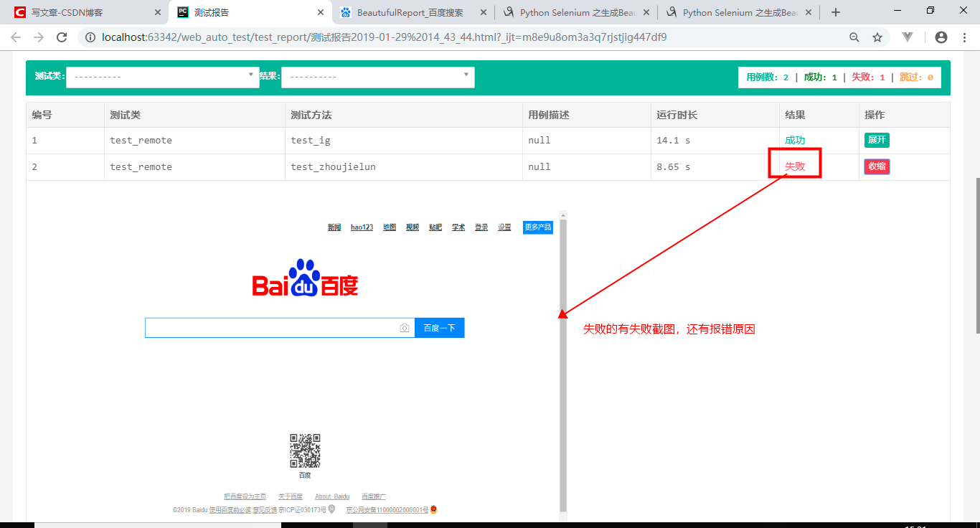Click the 关于百度 footer link
The width and height of the screenshot is (980, 528).
point(291,496)
